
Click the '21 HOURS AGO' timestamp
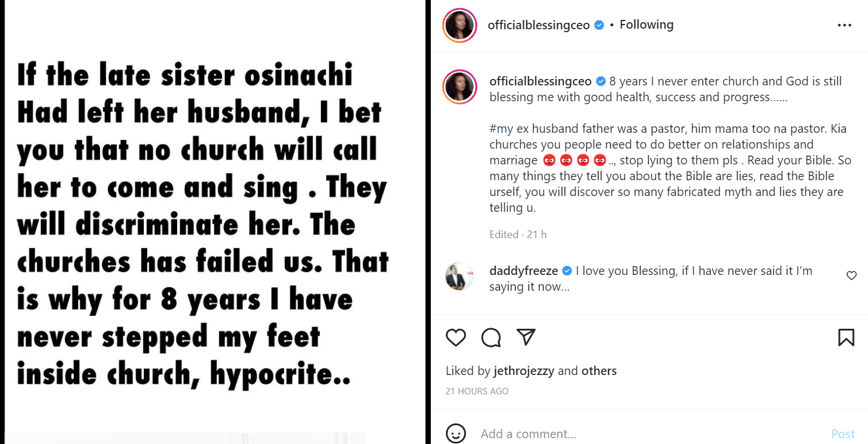477,391
